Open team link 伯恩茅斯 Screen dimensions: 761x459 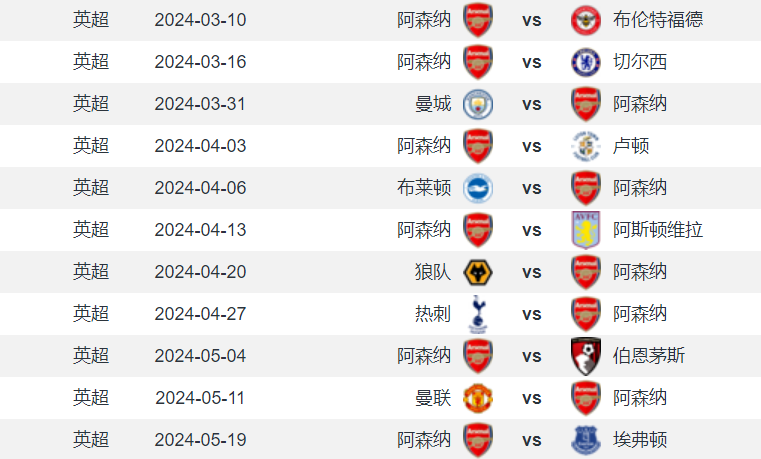pyautogui.click(x=649, y=356)
